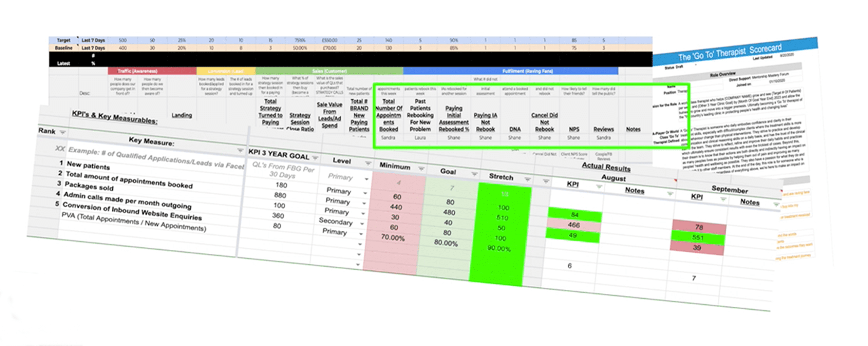This screenshot has width=868, height=346.
Task: Select the September KPI cell '39'
Action: tap(697, 248)
